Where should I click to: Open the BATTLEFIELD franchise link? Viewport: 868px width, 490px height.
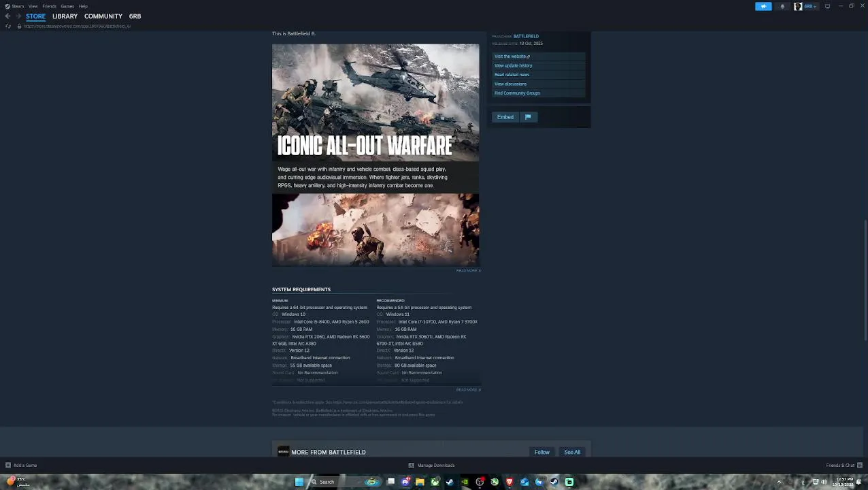click(526, 36)
